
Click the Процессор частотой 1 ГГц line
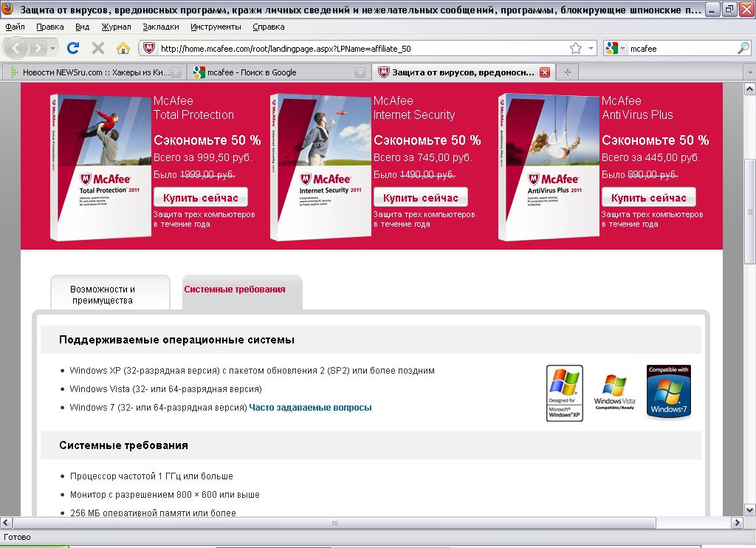151,476
